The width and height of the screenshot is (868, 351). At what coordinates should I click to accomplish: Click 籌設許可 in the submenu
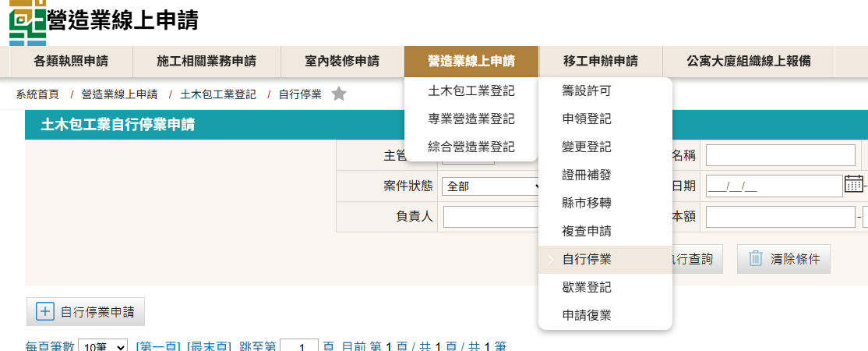(x=587, y=91)
